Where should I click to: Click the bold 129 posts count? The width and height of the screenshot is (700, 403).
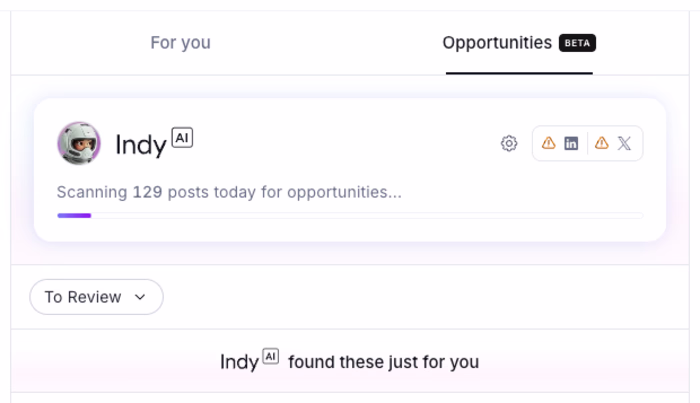click(x=147, y=192)
